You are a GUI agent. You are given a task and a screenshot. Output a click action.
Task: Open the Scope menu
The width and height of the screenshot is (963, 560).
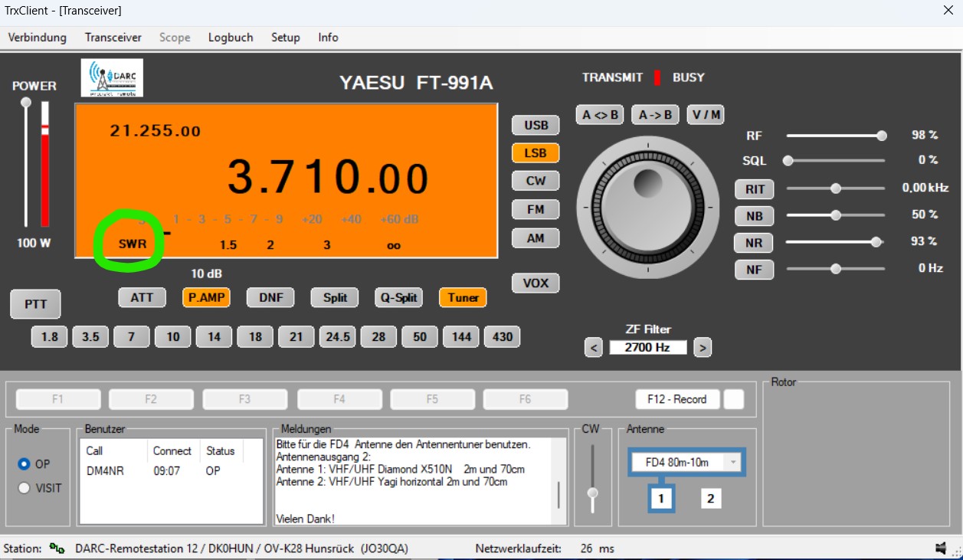[175, 38]
